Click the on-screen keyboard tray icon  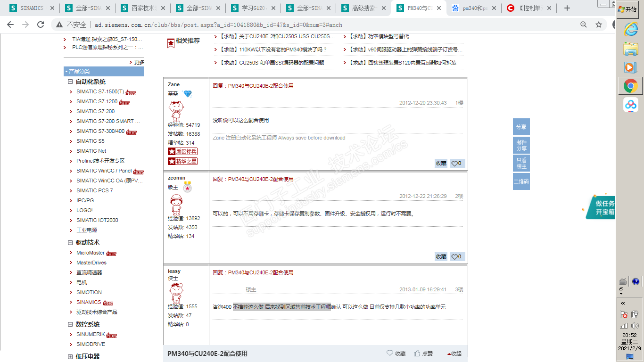(x=623, y=281)
